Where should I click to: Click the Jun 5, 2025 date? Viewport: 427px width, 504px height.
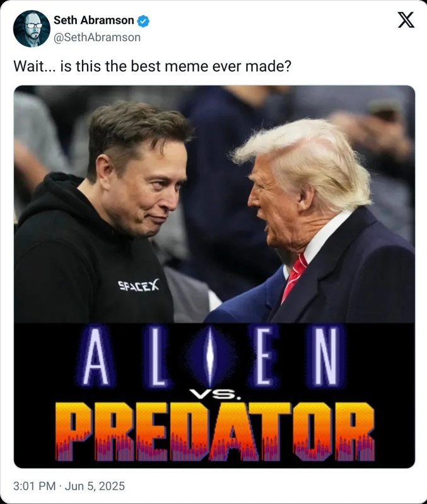(95, 486)
